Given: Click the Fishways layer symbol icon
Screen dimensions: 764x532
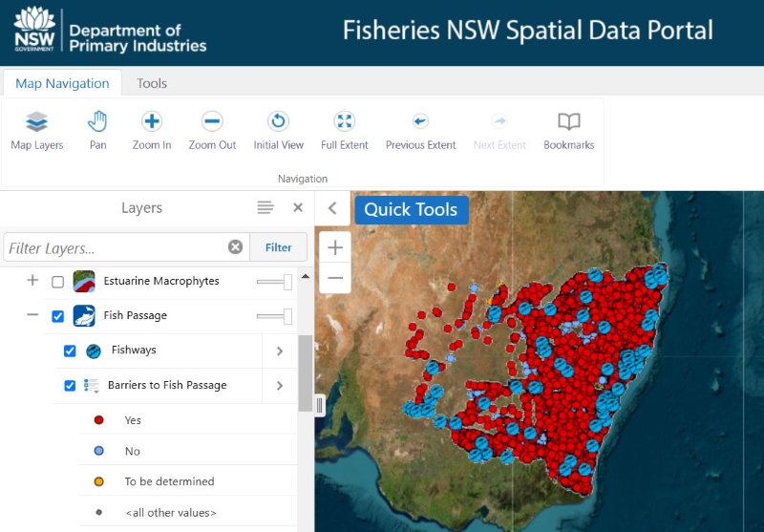Looking at the screenshot, I should (93, 351).
